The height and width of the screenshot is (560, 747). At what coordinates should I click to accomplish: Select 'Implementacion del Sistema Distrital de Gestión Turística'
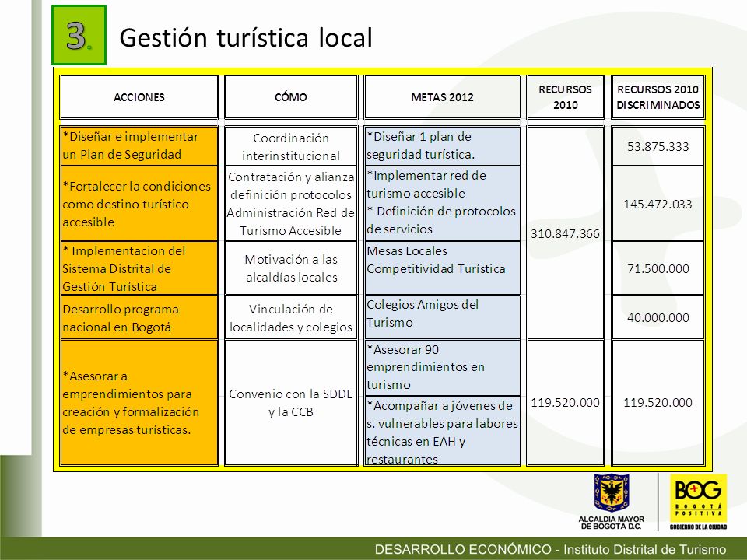pyautogui.click(x=139, y=268)
